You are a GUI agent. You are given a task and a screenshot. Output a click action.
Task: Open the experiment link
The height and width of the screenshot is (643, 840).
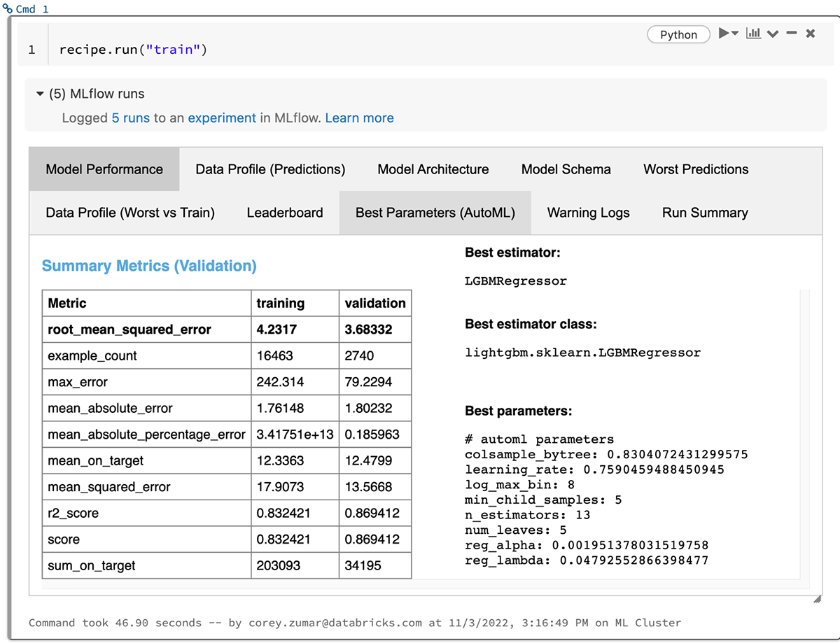pyautogui.click(x=222, y=118)
